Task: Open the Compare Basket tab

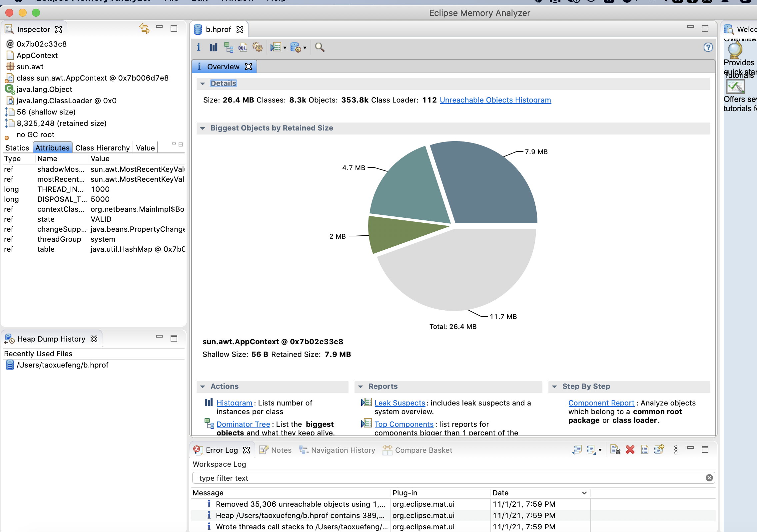Action: (417, 450)
